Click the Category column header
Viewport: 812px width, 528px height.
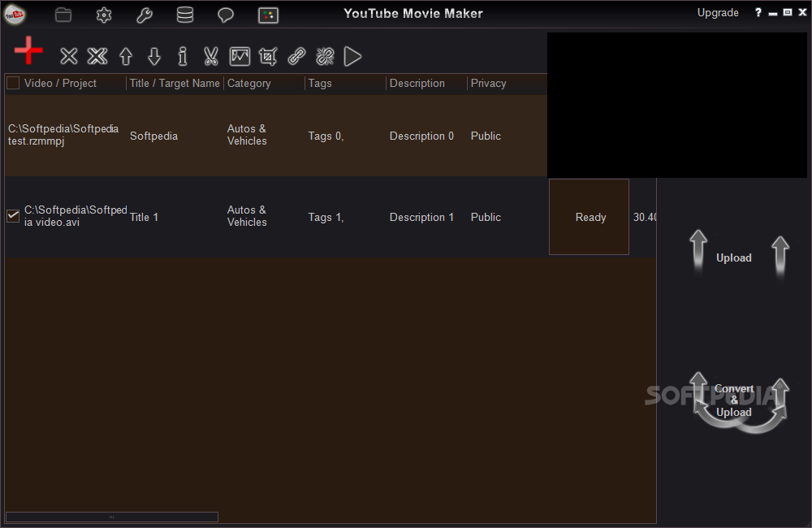click(x=248, y=83)
